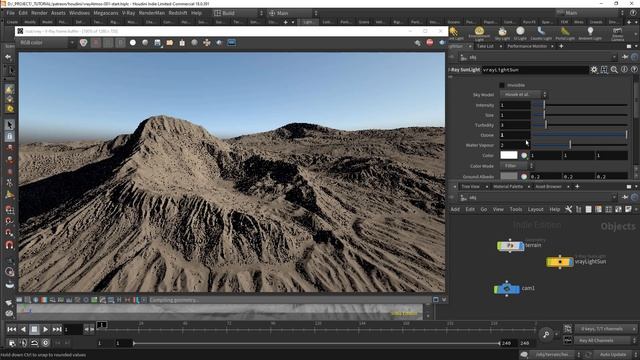640x360 pixels.
Task: Switch to the Take List tab
Action: coord(485,46)
